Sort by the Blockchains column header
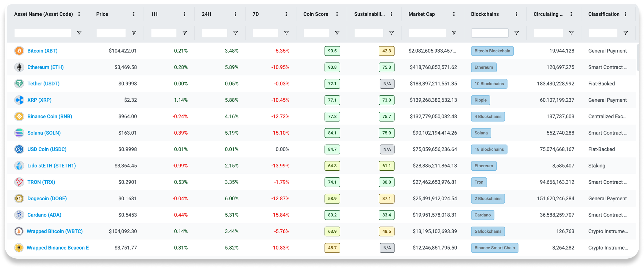This screenshot has height=268, width=644. pos(485,14)
